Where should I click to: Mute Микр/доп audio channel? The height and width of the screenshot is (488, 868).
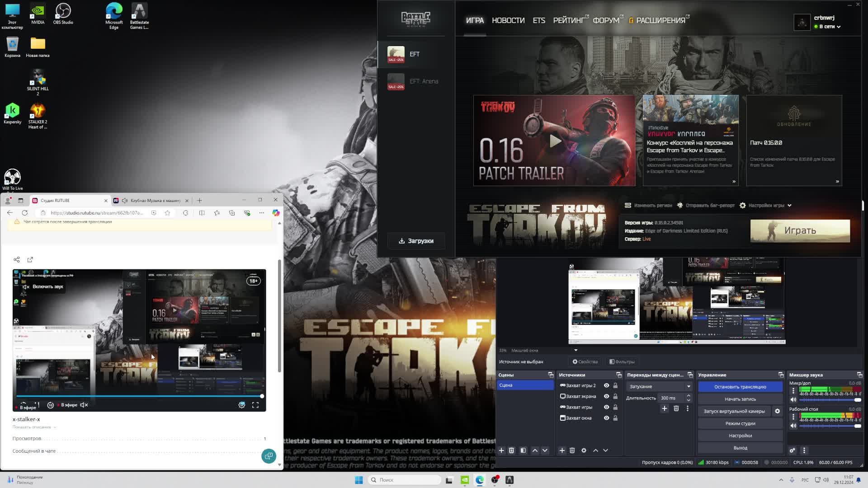793,399
